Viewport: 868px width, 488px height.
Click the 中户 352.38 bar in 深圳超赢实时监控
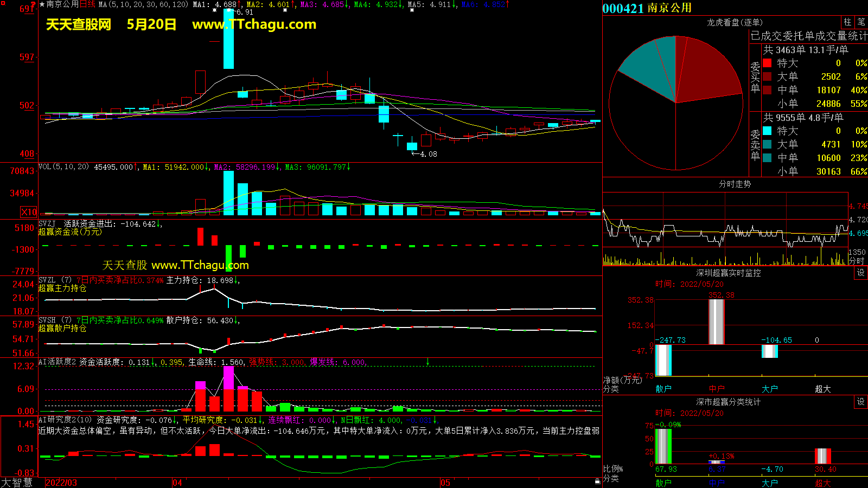[716, 322]
